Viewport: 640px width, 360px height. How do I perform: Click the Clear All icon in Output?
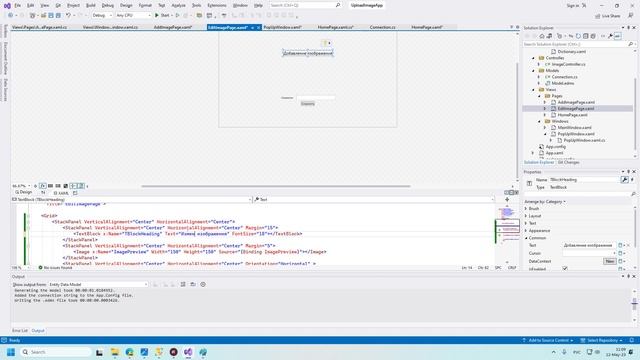click(x=183, y=284)
